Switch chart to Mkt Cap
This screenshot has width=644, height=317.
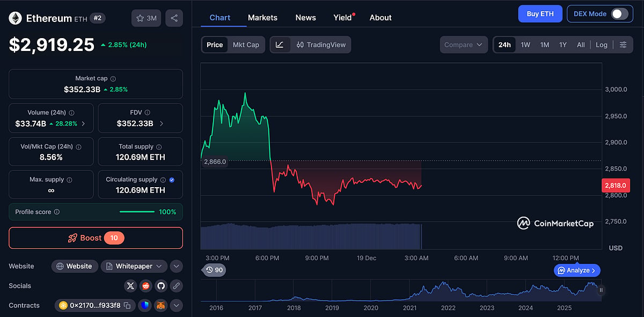(246, 45)
